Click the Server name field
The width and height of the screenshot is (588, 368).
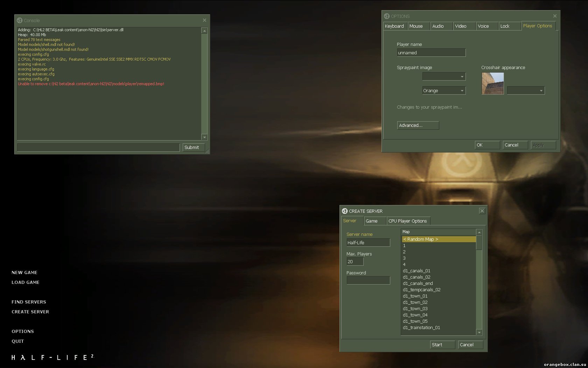click(x=368, y=243)
